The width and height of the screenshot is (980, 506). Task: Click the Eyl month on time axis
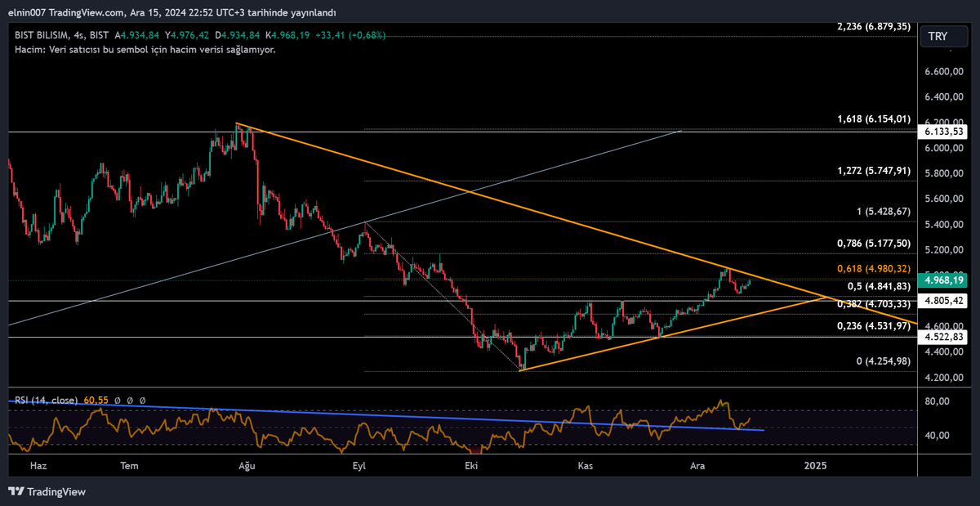[359, 465]
